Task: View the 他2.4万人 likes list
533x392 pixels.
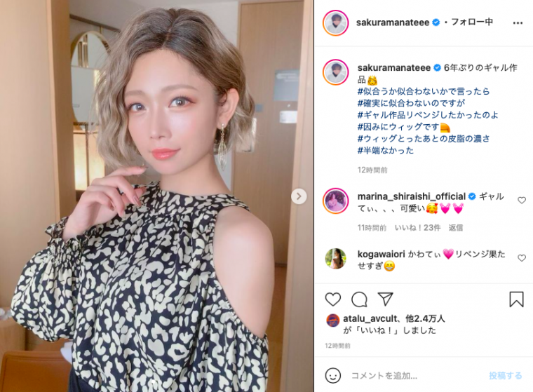Action: pyautogui.click(x=425, y=318)
